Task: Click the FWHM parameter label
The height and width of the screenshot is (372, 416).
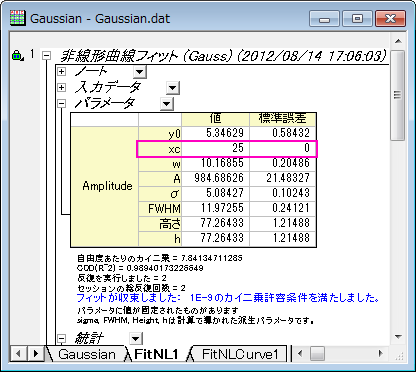Action: pyautogui.click(x=160, y=209)
